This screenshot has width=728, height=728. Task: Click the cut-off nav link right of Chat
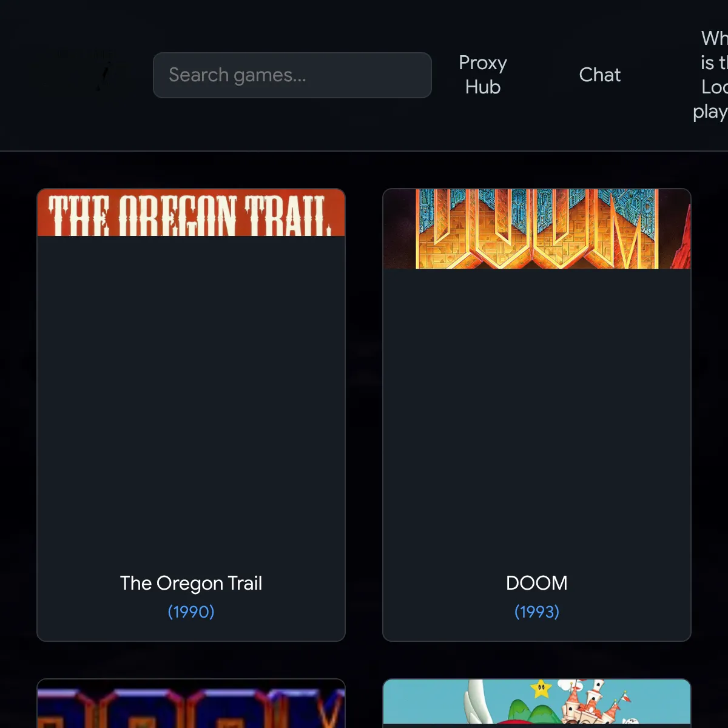[712, 75]
